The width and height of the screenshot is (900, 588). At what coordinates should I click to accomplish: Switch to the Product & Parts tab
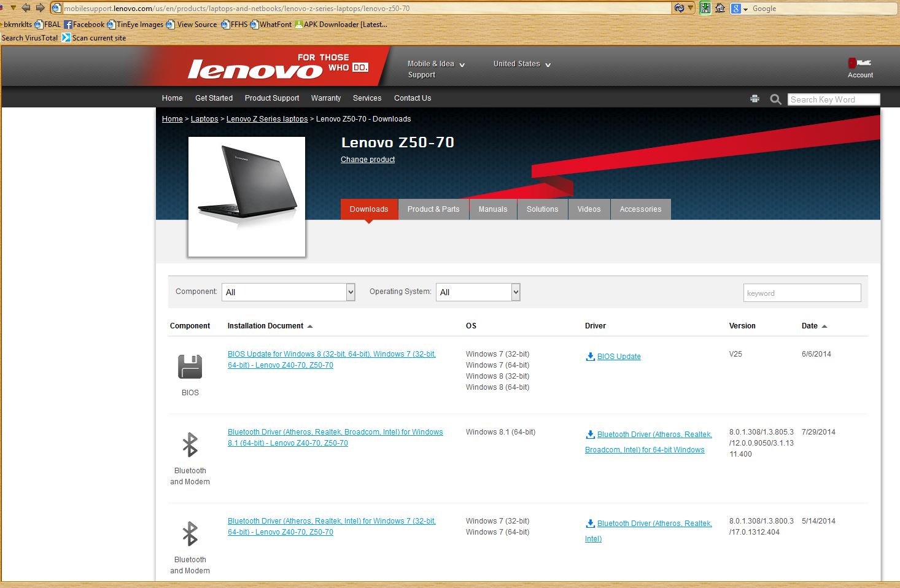pos(433,209)
